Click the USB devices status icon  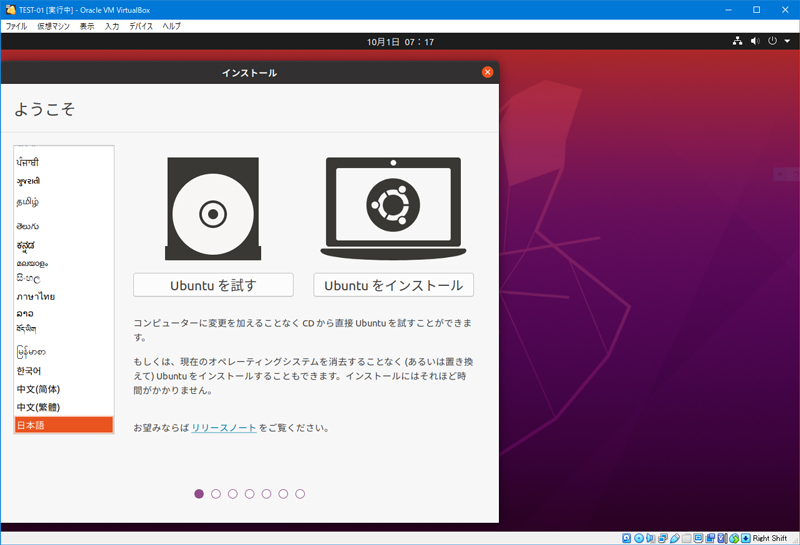pos(675,538)
